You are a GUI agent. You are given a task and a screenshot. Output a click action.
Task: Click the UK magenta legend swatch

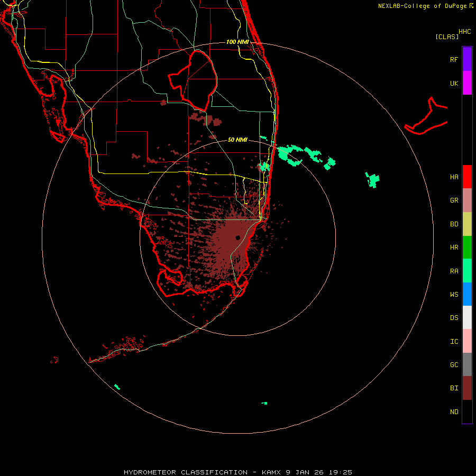pos(467,83)
